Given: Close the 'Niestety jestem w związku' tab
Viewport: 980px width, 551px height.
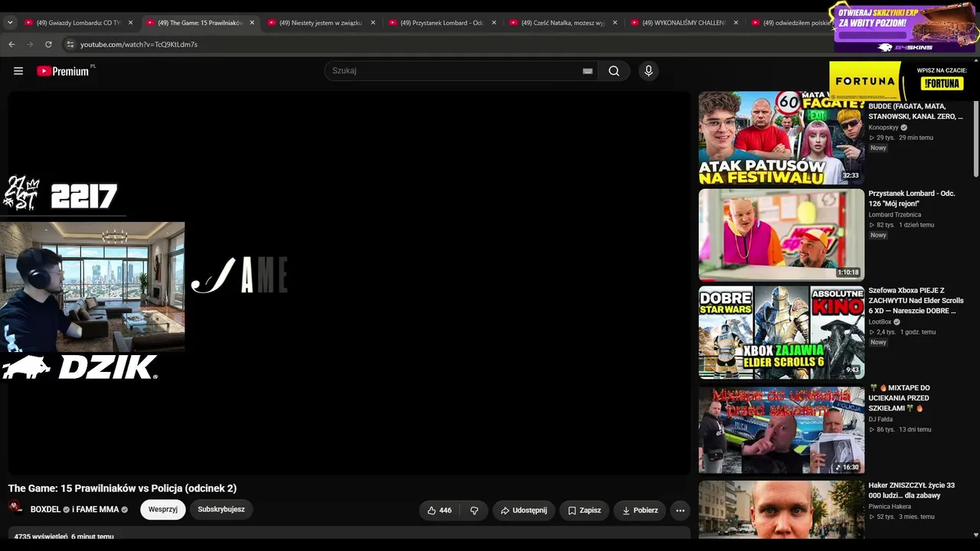Looking at the screenshot, I should coord(373,23).
